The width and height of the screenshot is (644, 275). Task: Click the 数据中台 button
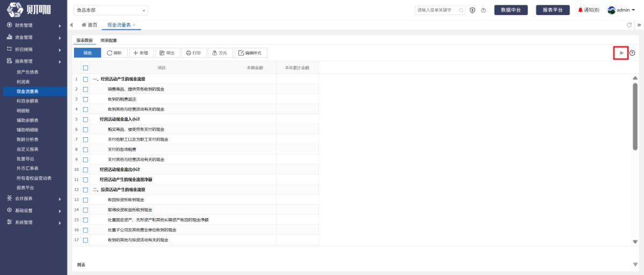pyautogui.click(x=511, y=10)
